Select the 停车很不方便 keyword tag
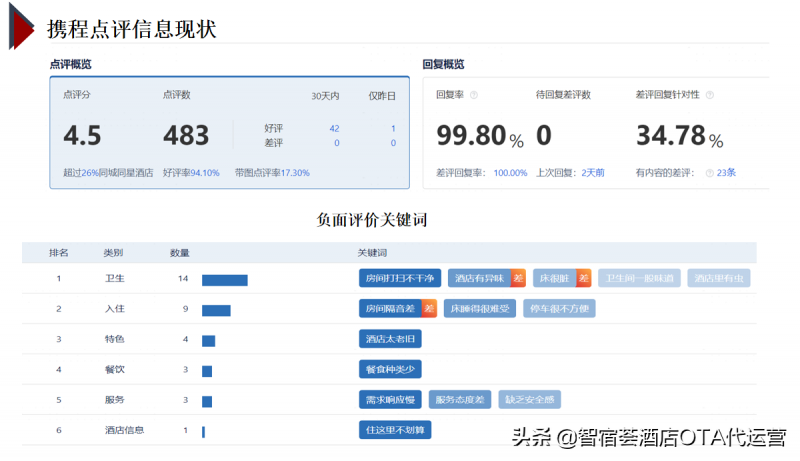The height and width of the screenshot is (461, 800). click(559, 309)
